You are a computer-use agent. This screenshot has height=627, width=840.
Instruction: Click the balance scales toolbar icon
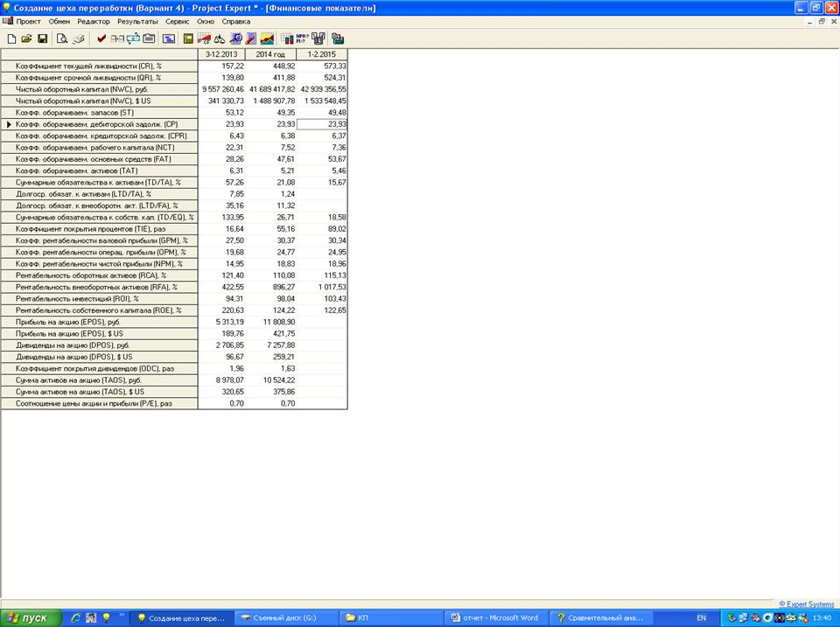(220, 38)
